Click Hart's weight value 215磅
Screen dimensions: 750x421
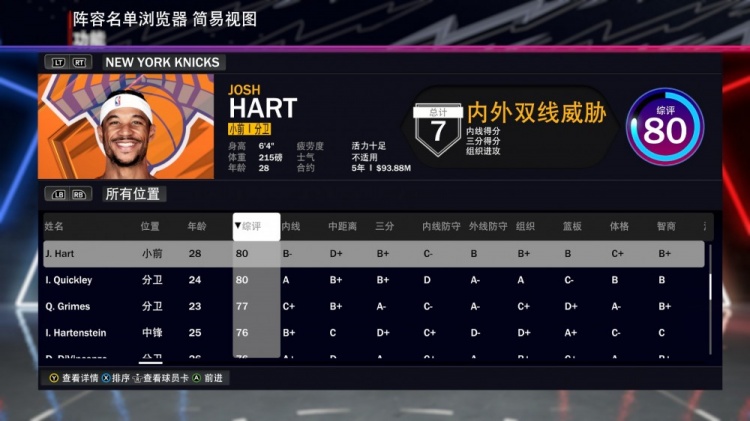pyautogui.click(x=270, y=157)
